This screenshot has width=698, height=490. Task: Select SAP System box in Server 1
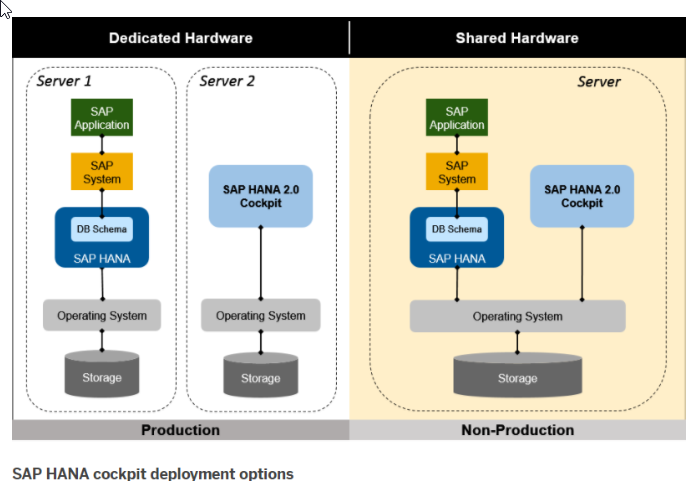tap(102, 172)
